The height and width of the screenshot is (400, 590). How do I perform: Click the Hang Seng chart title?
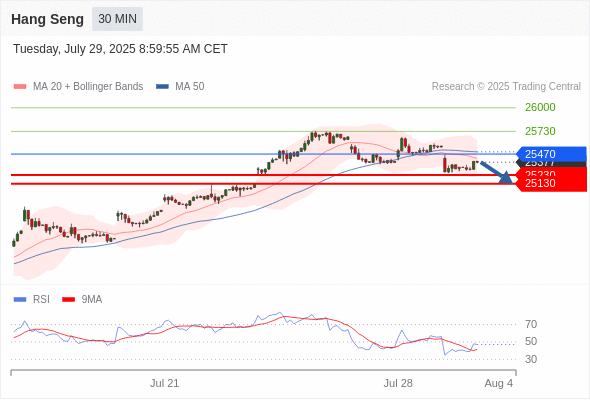(47, 19)
